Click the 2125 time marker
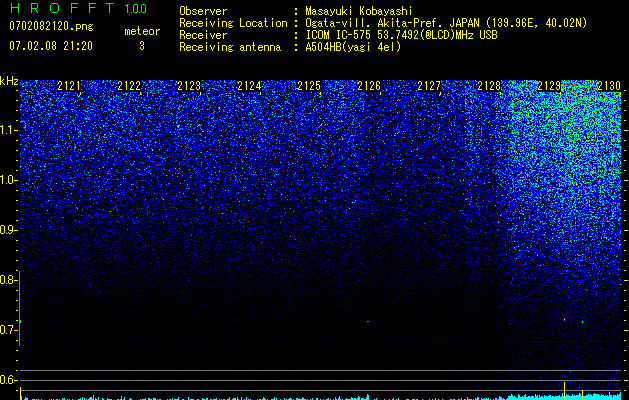Image resolution: width=629 pixels, height=400 pixels. pyautogui.click(x=309, y=86)
